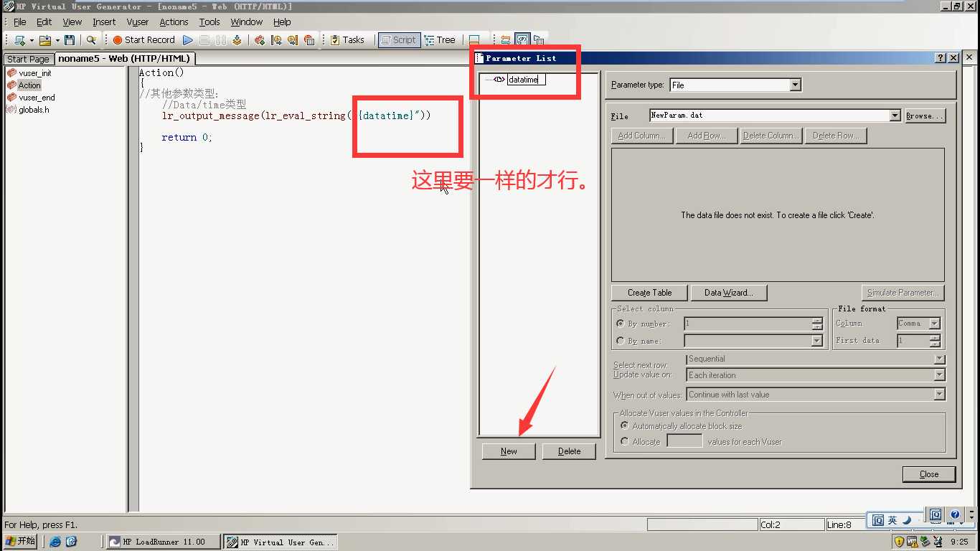This screenshot has height=551, width=980.
Task: Open the Vuser menu
Action: [138, 22]
